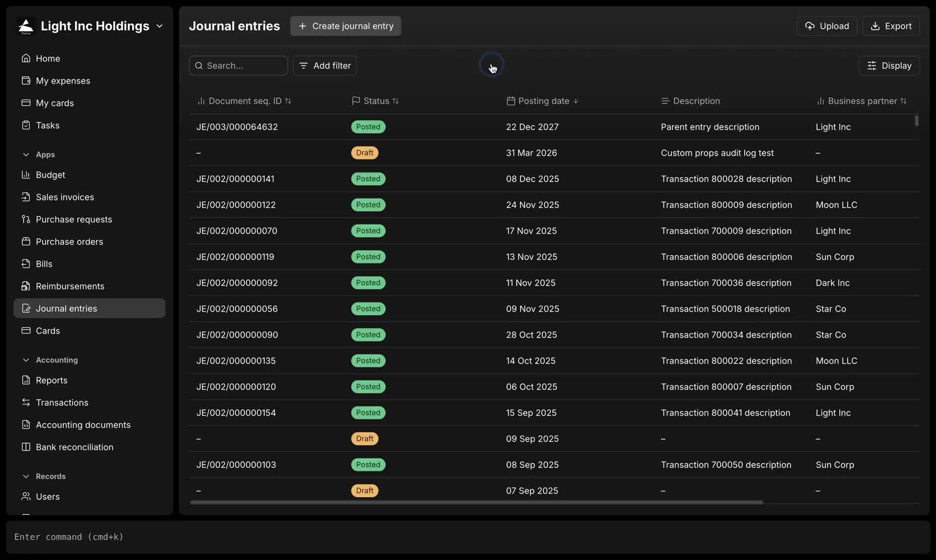Viewport: 936px width, 560px height.
Task: Select the Purchase requests icon
Action: point(26,219)
